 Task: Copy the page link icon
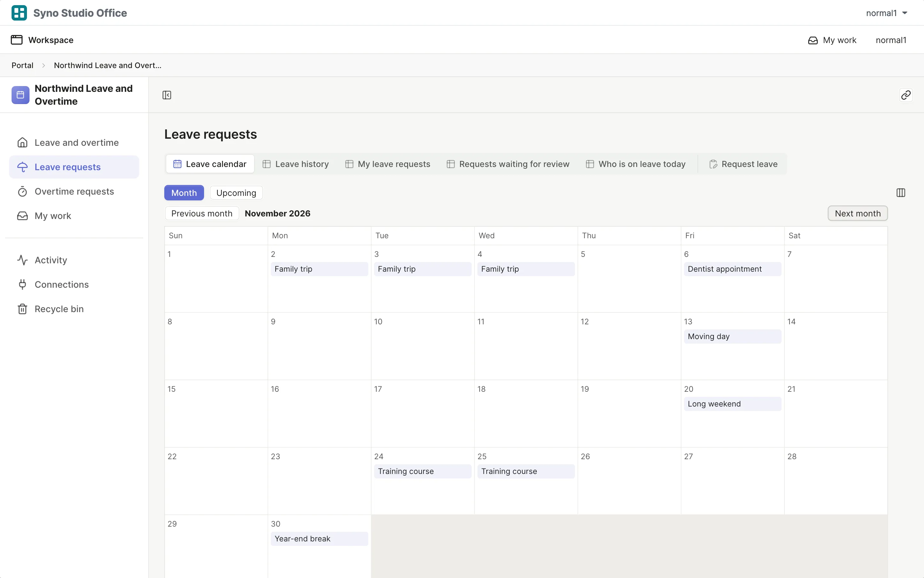point(906,95)
